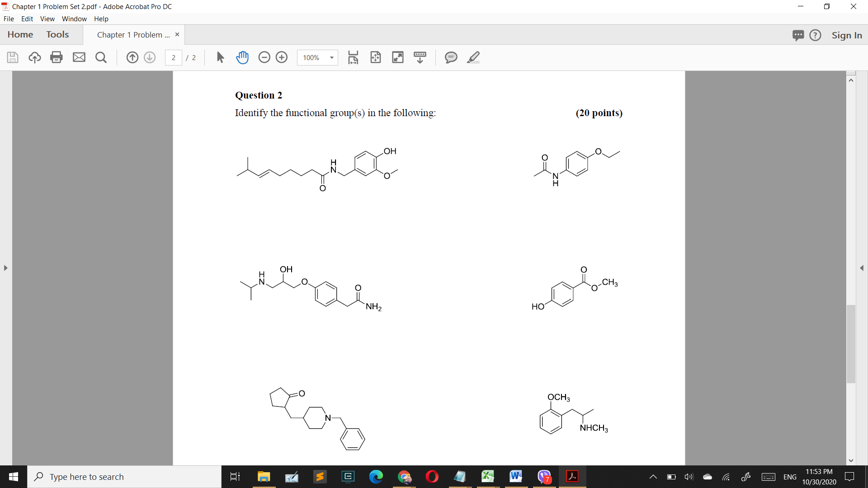868x488 pixels.
Task: Click the Sign In button
Action: point(847,35)
